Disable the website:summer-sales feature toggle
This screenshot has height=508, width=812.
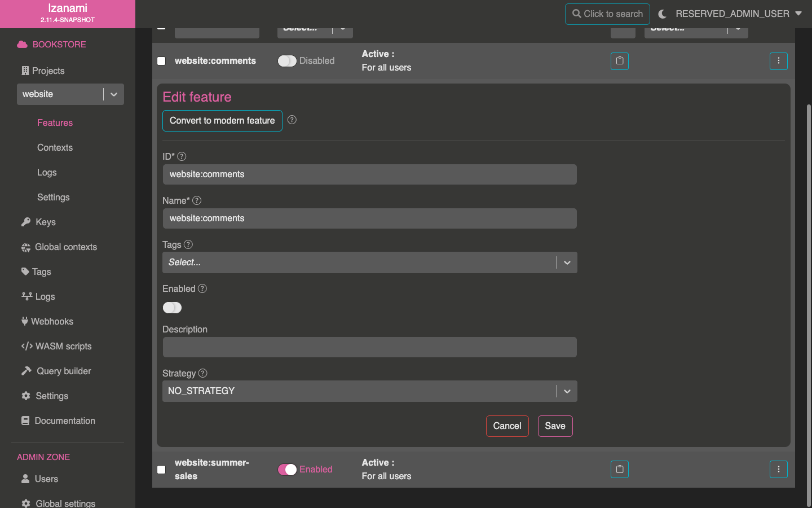287,470
